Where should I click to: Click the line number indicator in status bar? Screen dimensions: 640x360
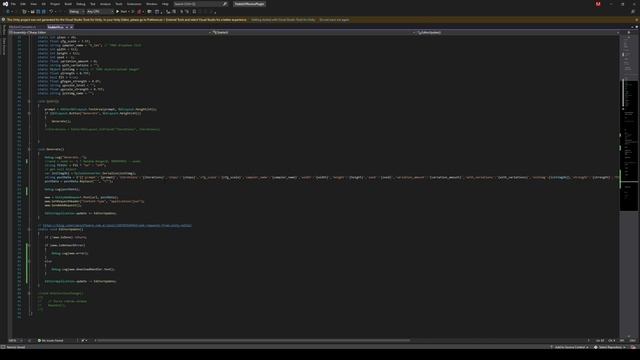pyautogui.click(x=600, y=340)
